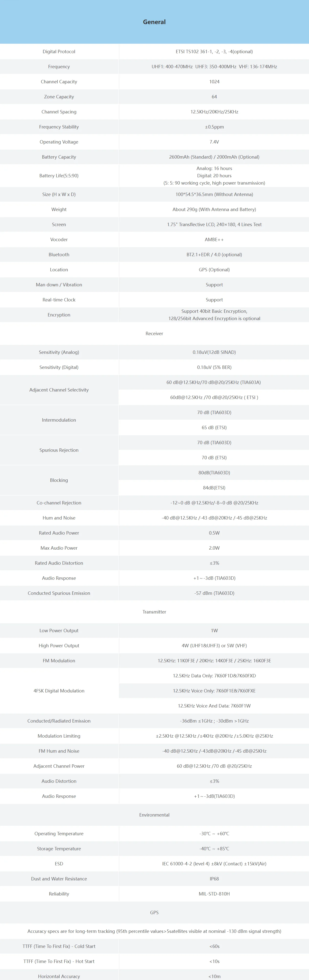Click the Max Audio Power 2.0W value
This screenshot has height=980, width=309.
click(214, 548)
